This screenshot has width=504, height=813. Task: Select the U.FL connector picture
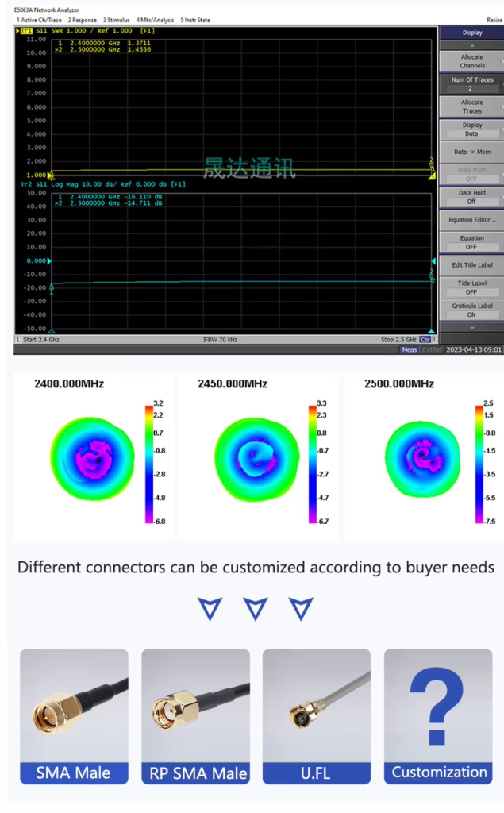(316, 706)
